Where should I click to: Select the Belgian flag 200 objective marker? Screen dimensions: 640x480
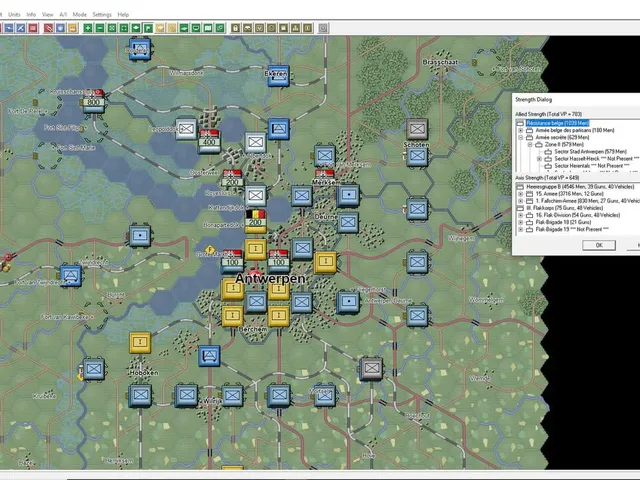256,222
